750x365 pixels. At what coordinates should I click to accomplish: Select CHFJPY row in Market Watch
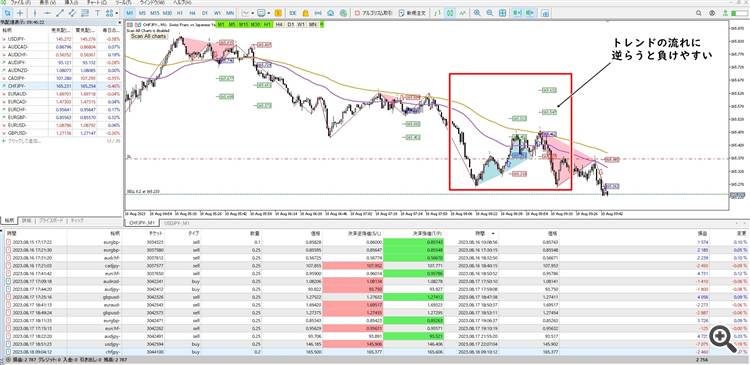[61, 86]
